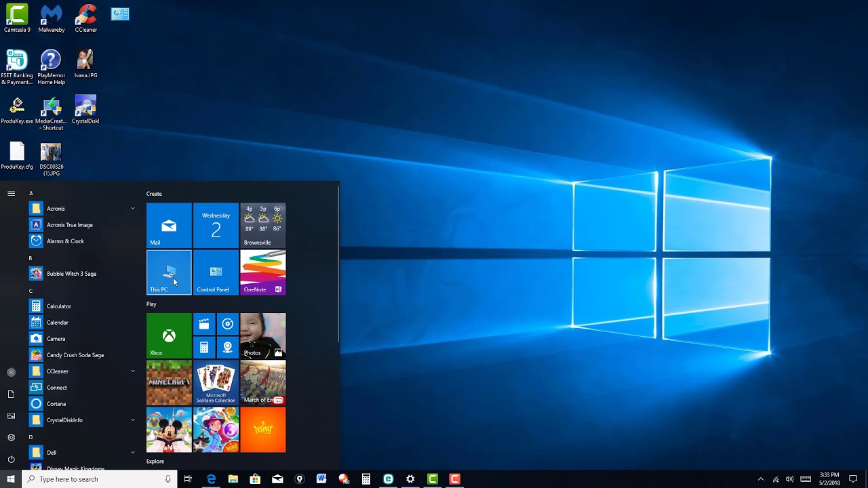Show hidden system tray icons
The height and width of the screenshot is (488, 868).
click(760, 479)
